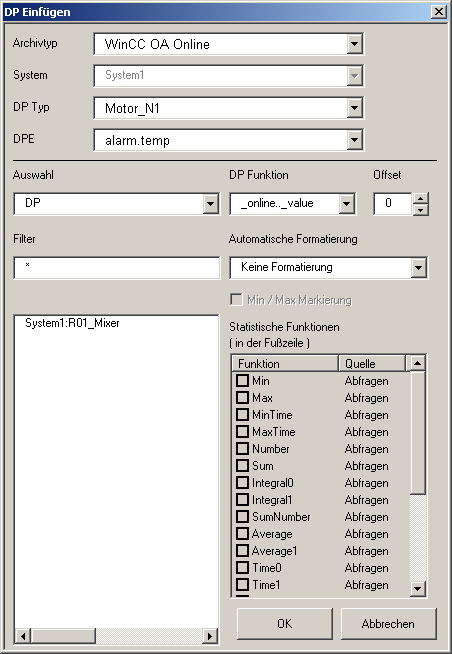Select System1:R01_Mixer in the list
This screenshot has height=654, width=452.
[x=72, y=323]
